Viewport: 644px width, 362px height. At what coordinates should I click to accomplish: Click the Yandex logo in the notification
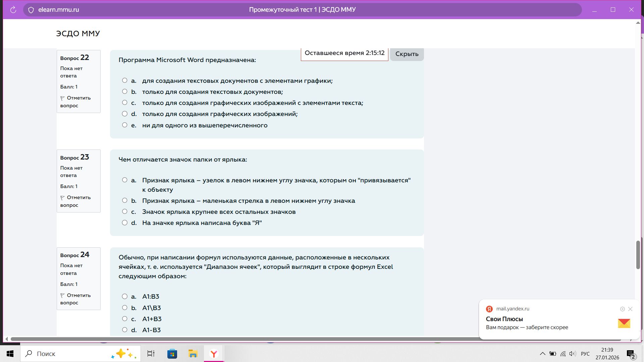(489, 309)
